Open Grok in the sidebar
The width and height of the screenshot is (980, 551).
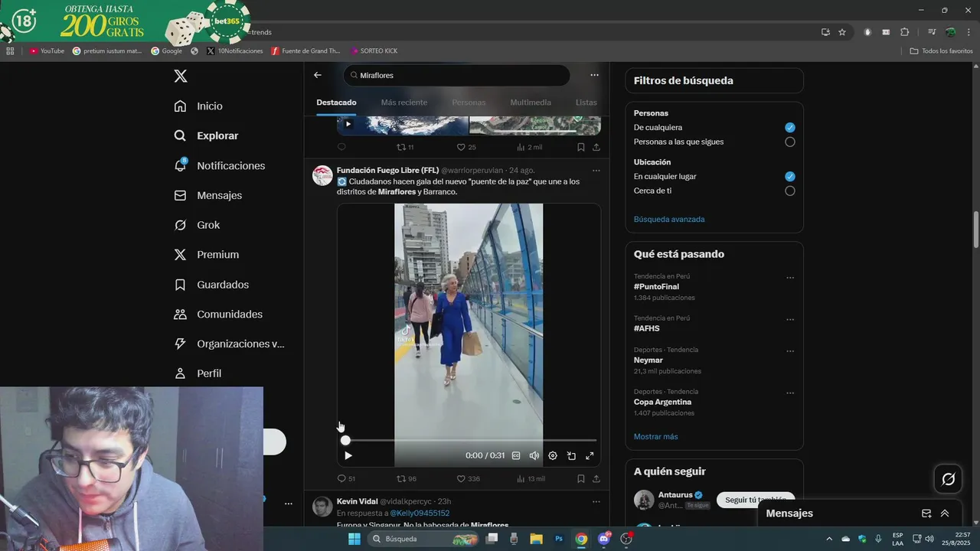click(x=197, y=225)
